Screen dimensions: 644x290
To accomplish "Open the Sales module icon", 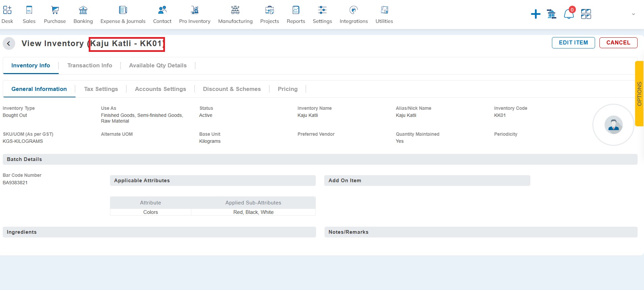I will pyautogui.click(x=29, y=10).
